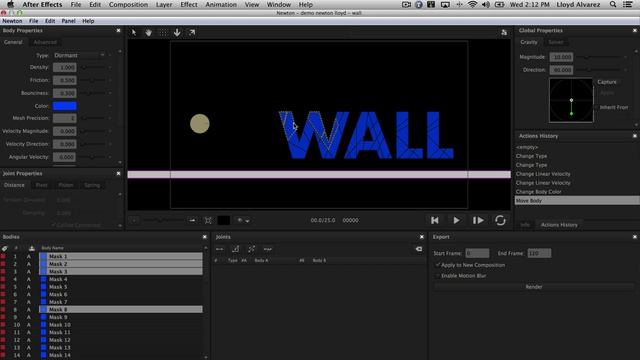Click the End Frame input field
Viewport: 640px width, 360px height.
coord(539,253)
